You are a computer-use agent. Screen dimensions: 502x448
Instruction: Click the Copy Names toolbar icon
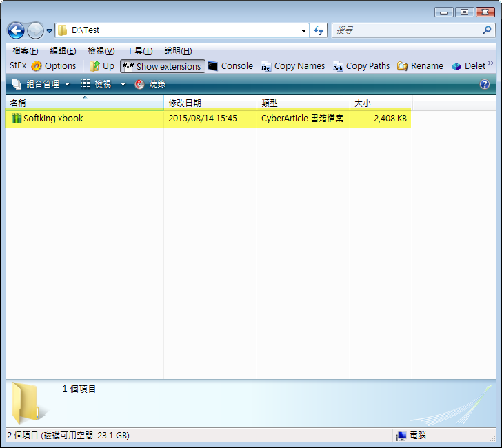(x=266, y=67)
